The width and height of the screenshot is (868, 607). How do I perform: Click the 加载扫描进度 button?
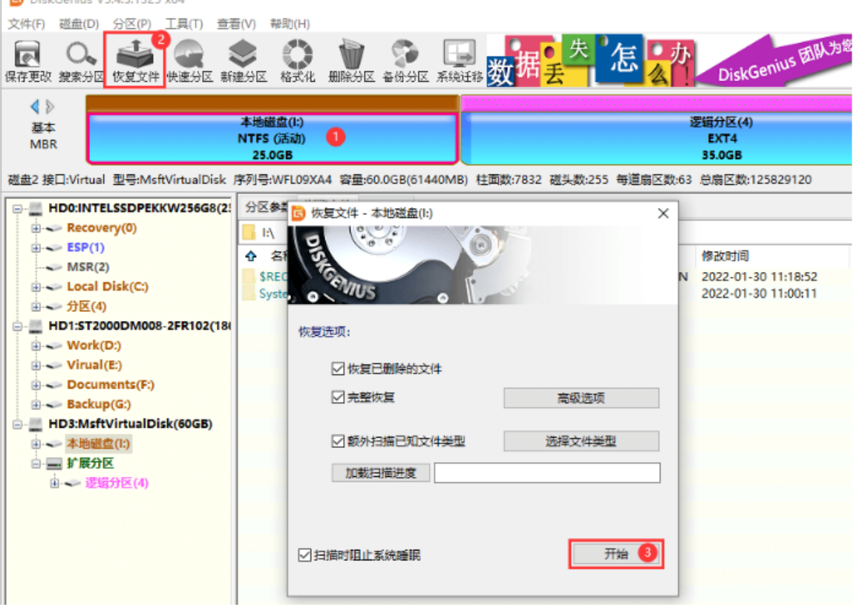pyautogui.click(x=381, y=473)
